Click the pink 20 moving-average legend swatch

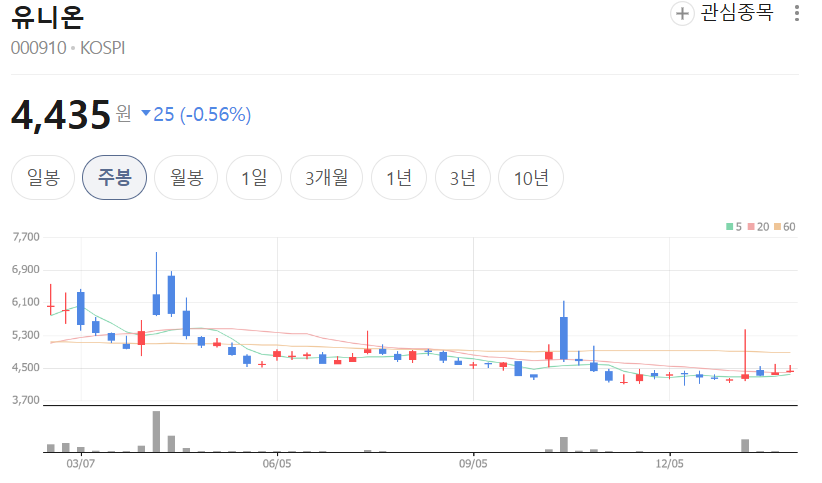point(751,227)
